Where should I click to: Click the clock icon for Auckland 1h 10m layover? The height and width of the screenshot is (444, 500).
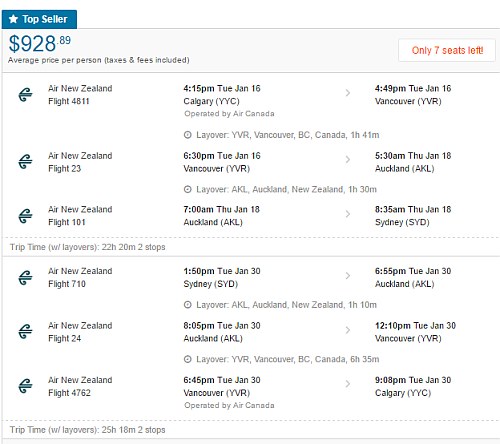pos(188,305)
